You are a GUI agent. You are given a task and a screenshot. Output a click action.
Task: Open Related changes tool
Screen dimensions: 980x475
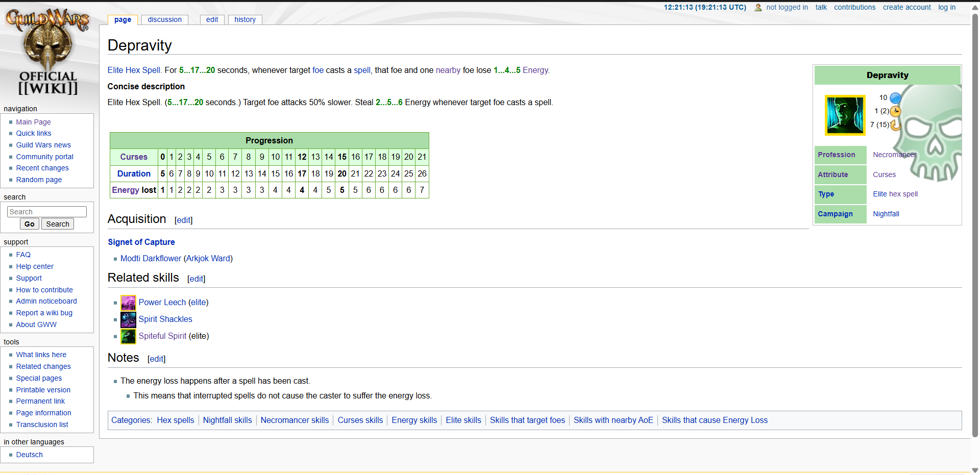pyautogui.click(x=43, y=367)
